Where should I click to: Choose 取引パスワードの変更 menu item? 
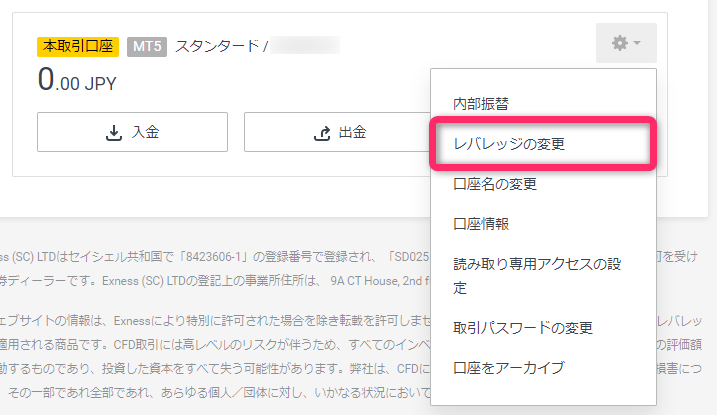(x=543, y=328)
